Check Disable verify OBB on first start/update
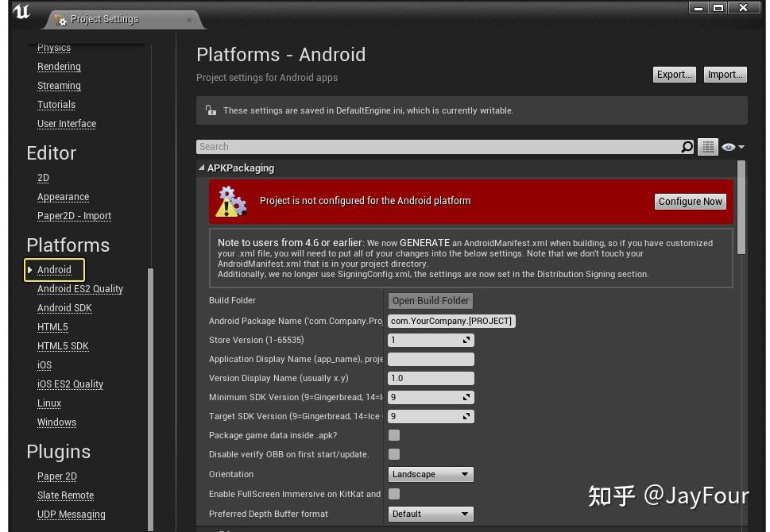This screenshot has width=770, height=532. [393, 454]
